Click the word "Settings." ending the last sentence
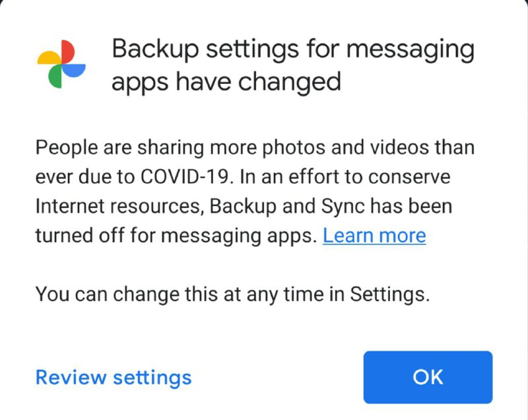Viewport: 528px width, 420px height. tap(389, 294)
